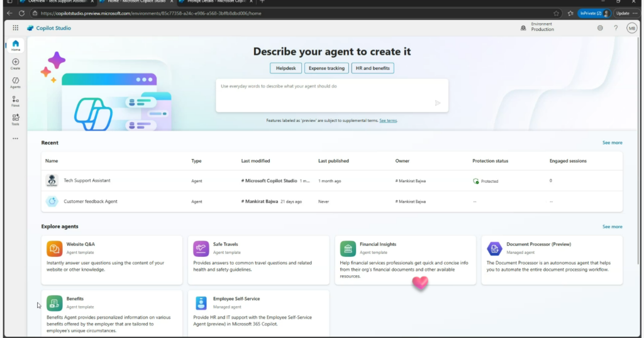Select the Expense tracking suggestion chip
Viewport: 644px width, 338px height.
click(326, 68)
